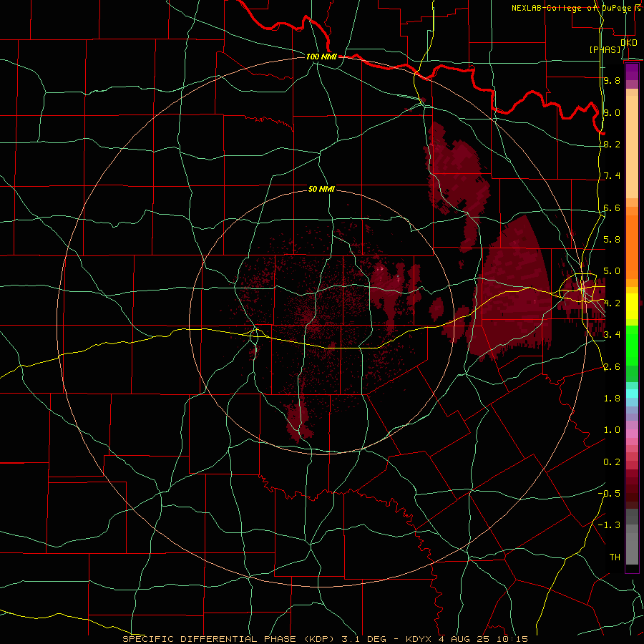Viewport: 644px width, 644px height.
Task: Click the 4.2 value on the color scale
Action: tap(612, 303)
